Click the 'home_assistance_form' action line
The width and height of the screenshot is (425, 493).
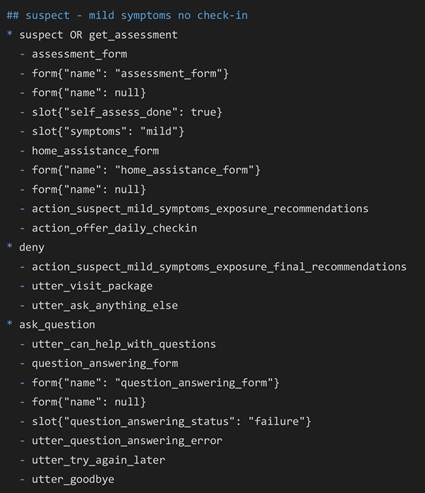click(89, 151)
